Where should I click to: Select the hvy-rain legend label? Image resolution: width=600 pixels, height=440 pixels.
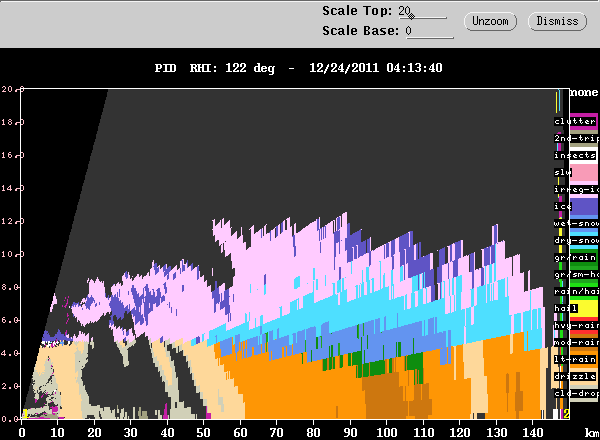click(576, 326)
